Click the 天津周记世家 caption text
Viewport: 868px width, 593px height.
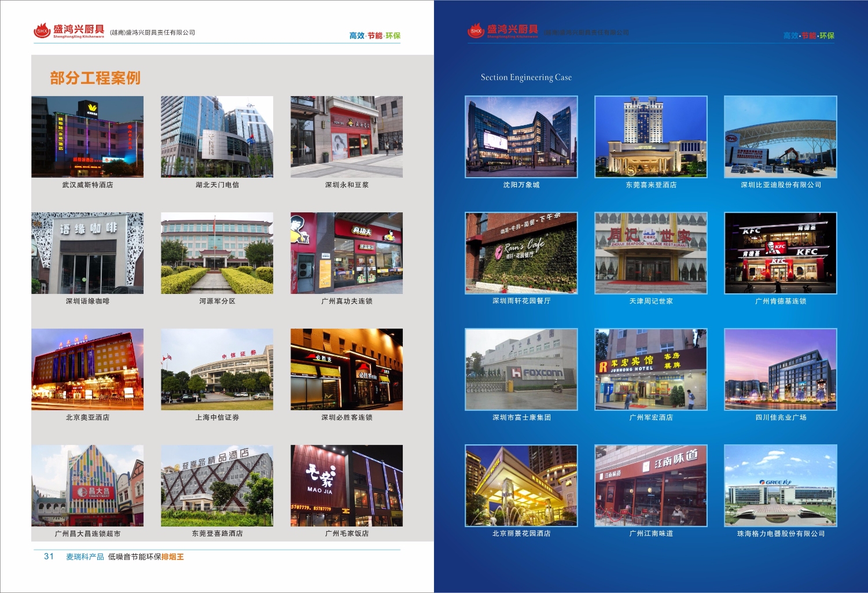651,301
